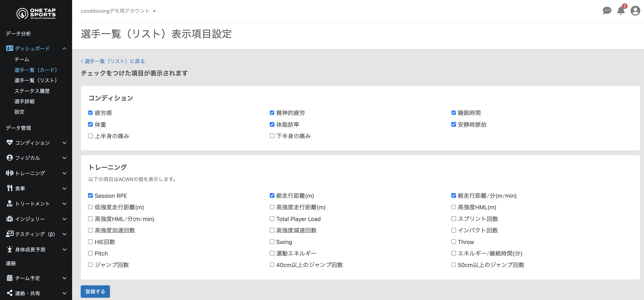Check the HIE回数 checkbox
This screenshot has width=644, height=300.
coord(91,242)
